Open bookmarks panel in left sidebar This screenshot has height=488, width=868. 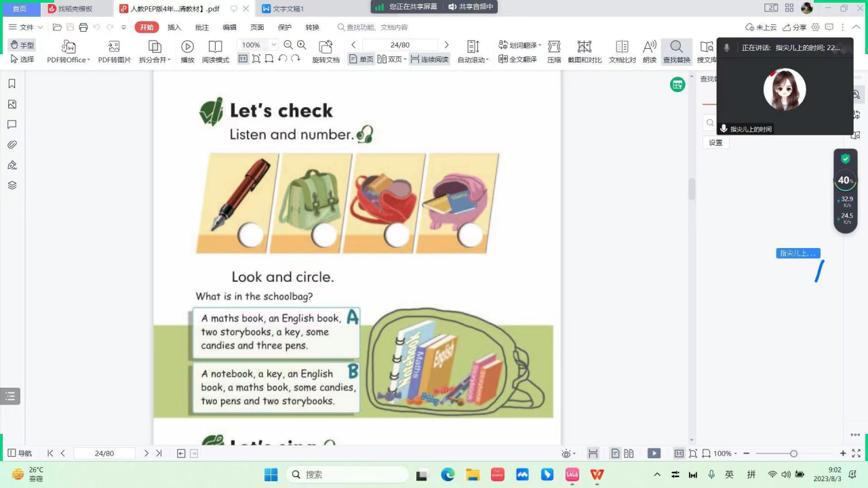tap(12, 84)
